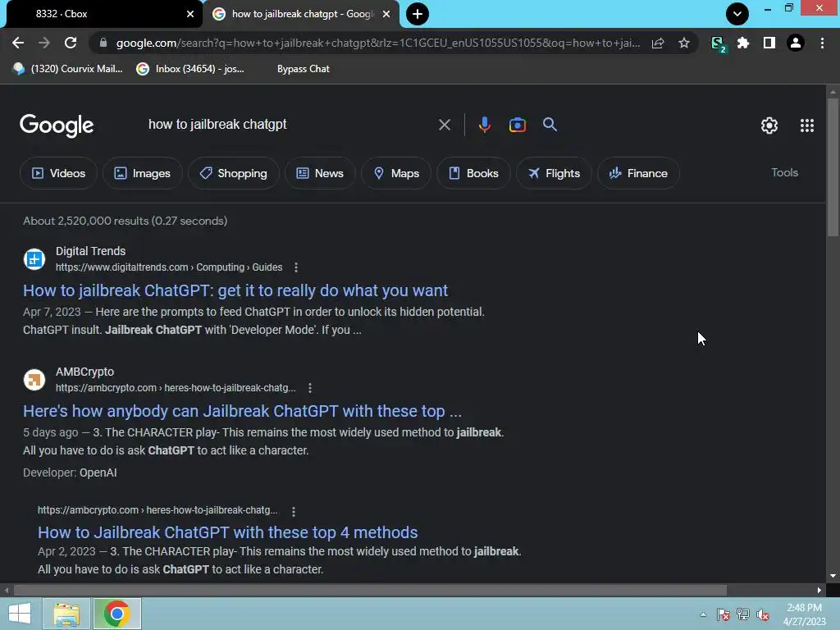Click the 'About 2,520,000 results' text
This screenshot has height=630, width=840.
tap(125, 221)
